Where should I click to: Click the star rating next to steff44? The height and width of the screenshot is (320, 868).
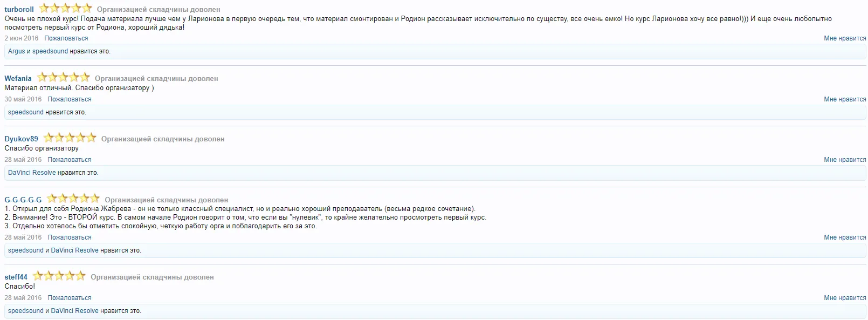(59, 276)
